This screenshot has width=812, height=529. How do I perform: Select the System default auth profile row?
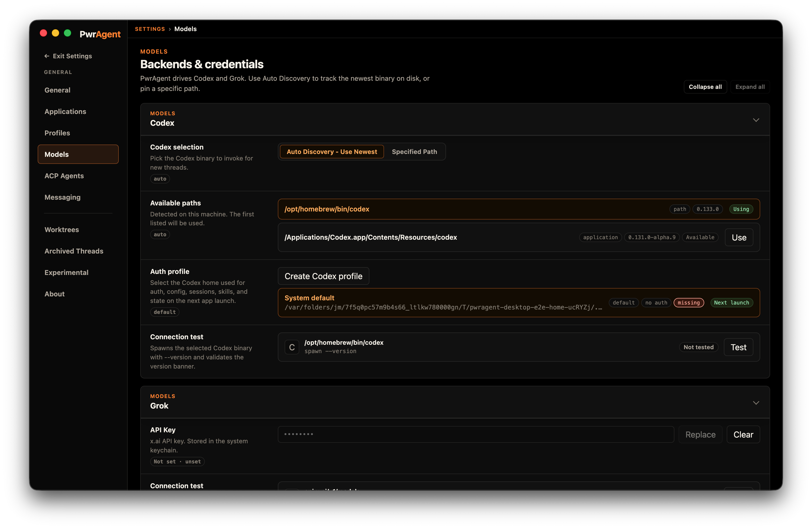518,303
